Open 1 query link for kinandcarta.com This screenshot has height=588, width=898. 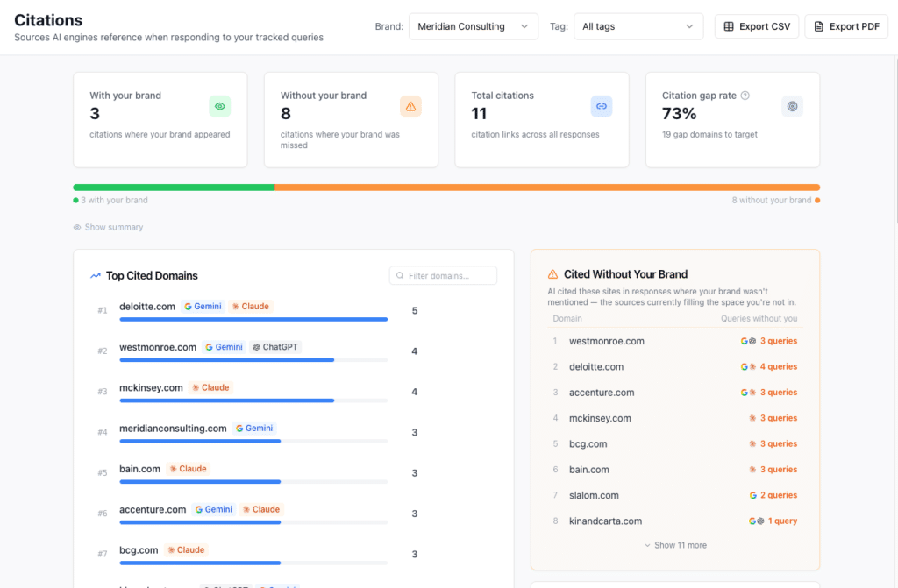point(782,521)
